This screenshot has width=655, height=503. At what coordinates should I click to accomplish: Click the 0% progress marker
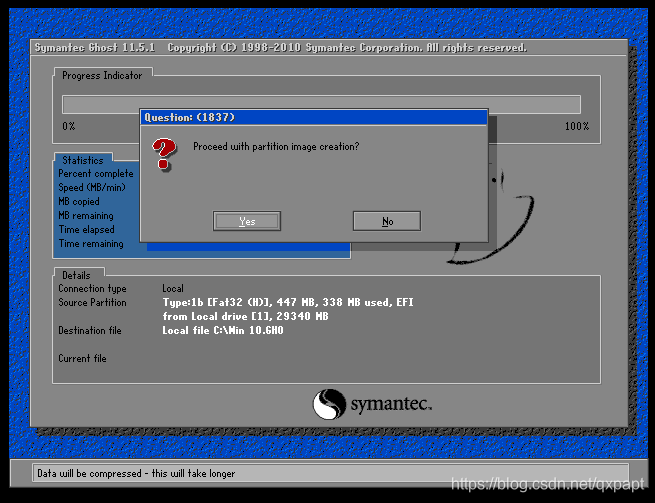click(69, 126)
